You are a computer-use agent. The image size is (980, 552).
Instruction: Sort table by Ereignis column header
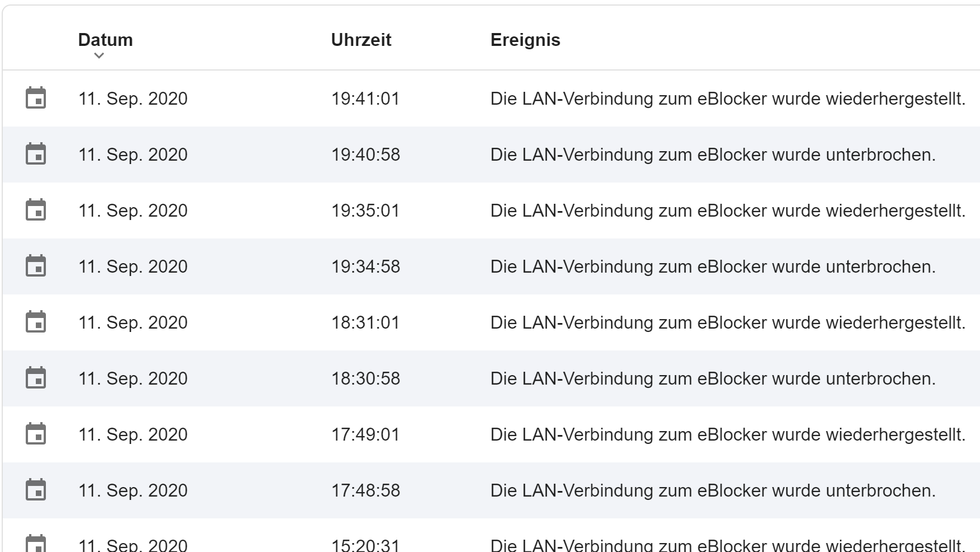point(525,40)
